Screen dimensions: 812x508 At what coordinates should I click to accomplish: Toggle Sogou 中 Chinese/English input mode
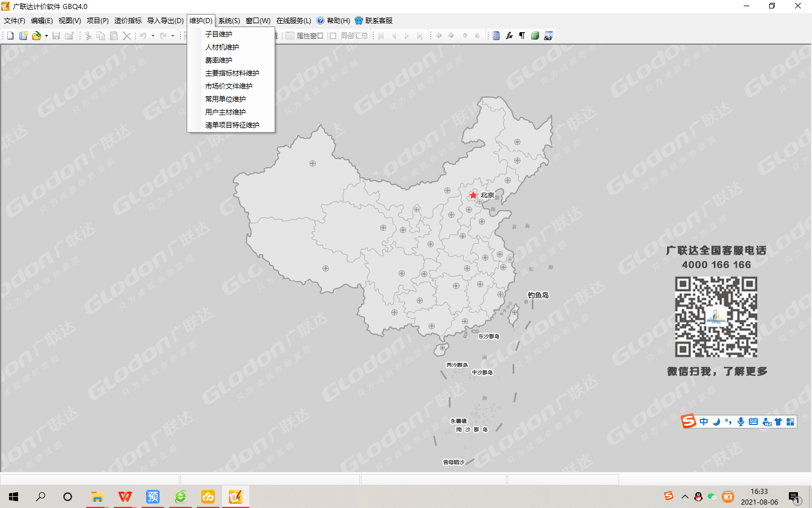[x=704, y=422]
